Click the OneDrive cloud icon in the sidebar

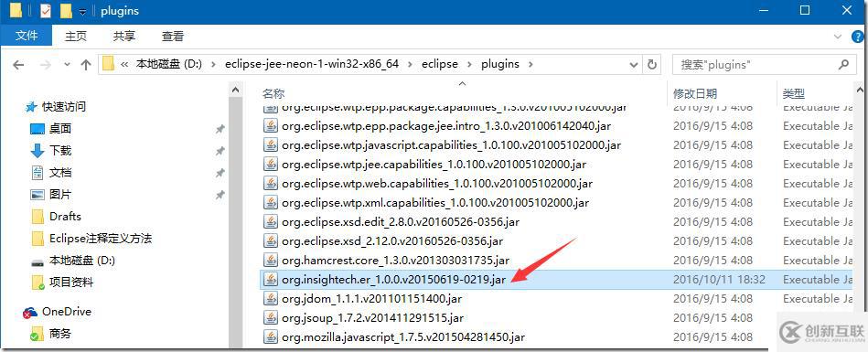tap(30, 312)
